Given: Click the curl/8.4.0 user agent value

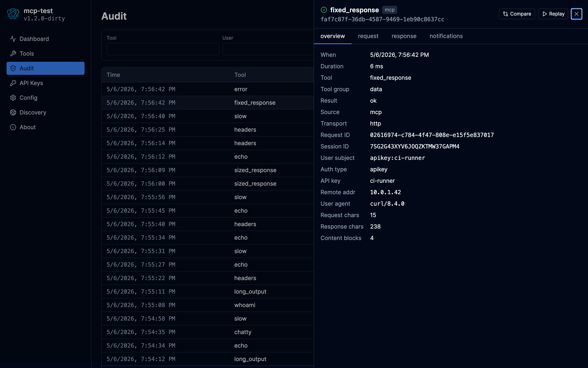Looking at the screenshot, I should click(x=387, y=204).
